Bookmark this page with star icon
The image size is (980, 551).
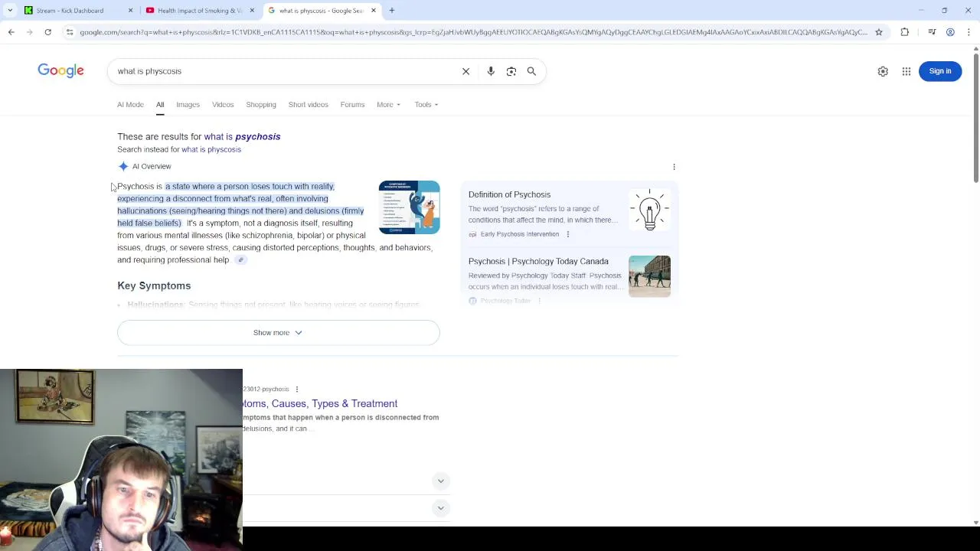(x=879, y=32)
